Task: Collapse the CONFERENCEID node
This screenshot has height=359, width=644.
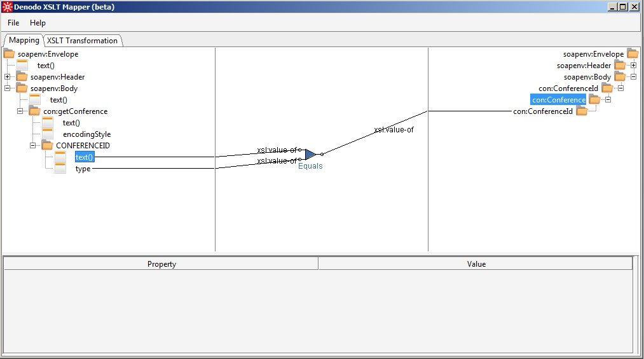Action: click(32, 146)
